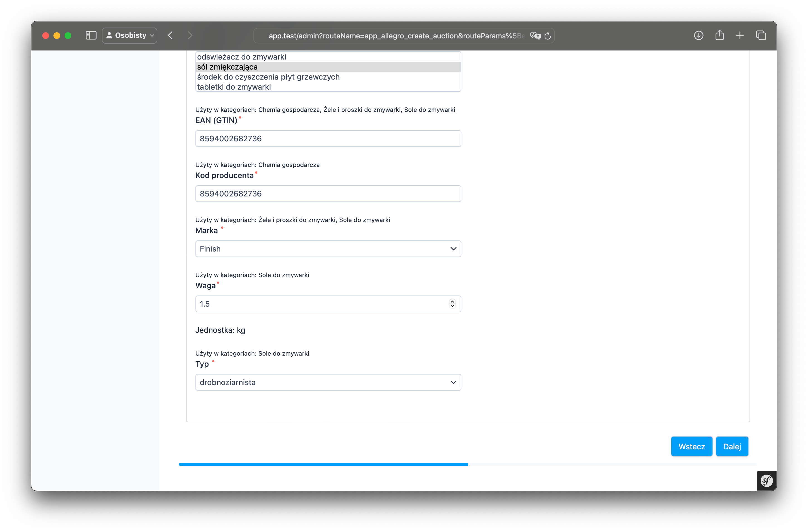Click the Dalej button
The height and width of the screenshot is (532, 808).
pos(732,446)
